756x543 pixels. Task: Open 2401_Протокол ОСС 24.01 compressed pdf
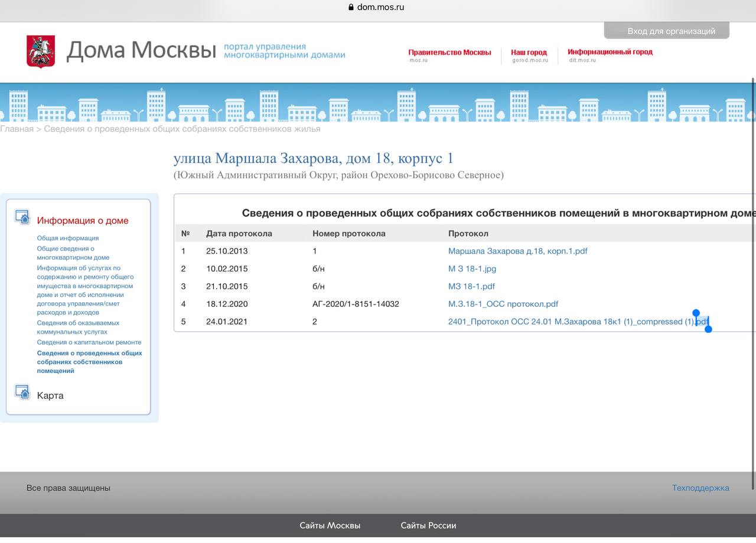coord(578,322)
